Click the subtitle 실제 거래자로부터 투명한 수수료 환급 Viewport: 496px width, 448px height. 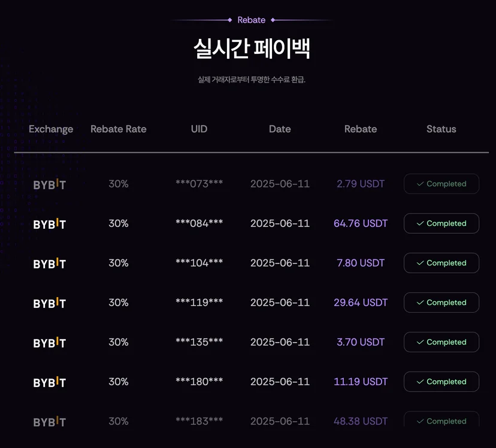point(252,79)
